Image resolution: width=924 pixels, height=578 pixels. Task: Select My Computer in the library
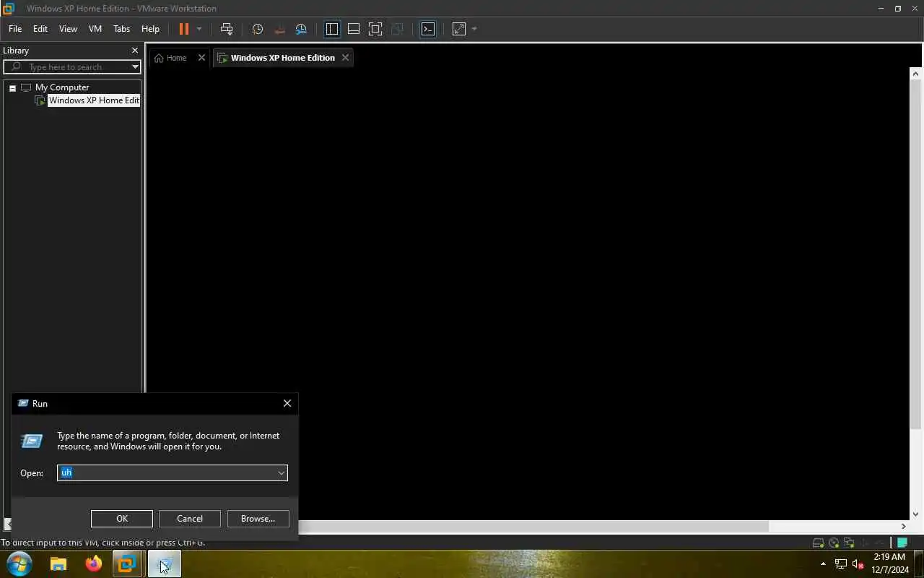pos(62,87)
